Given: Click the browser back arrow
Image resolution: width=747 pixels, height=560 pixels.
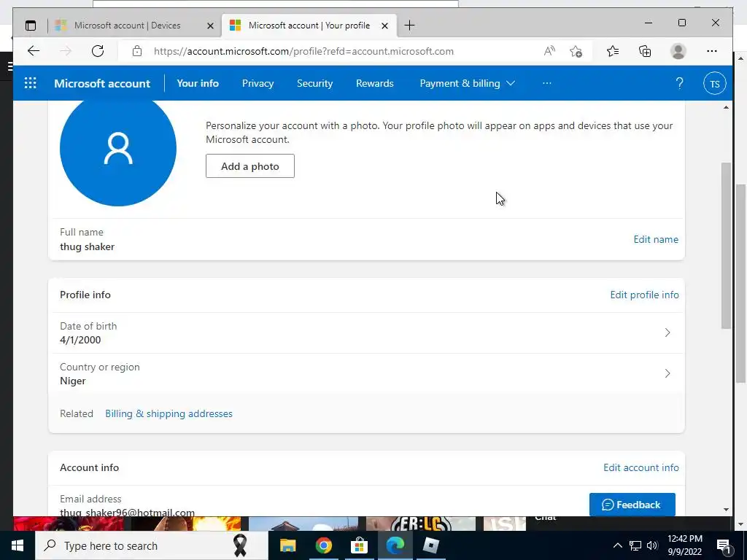Looking at the screenshot, I should tap(34, 51).
